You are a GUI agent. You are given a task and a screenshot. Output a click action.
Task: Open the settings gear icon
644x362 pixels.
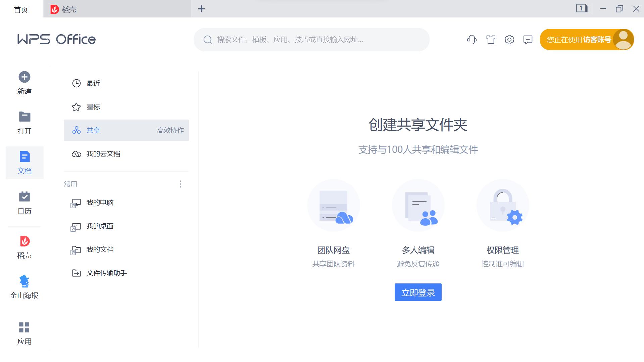point(509,40)
